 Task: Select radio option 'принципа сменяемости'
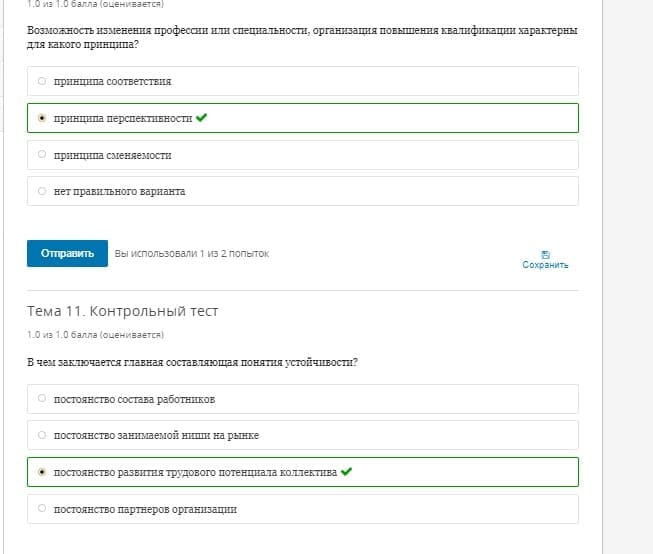point(42,154)
